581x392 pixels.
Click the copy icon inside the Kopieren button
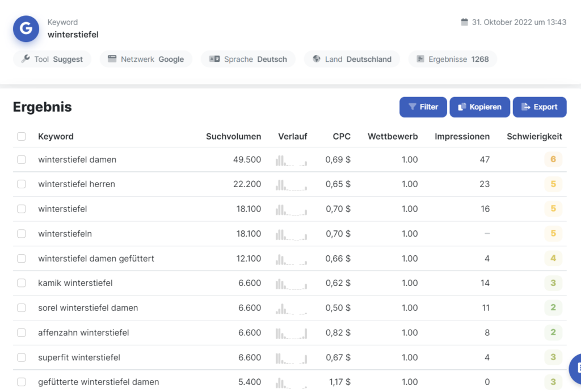tap(462, 107)
